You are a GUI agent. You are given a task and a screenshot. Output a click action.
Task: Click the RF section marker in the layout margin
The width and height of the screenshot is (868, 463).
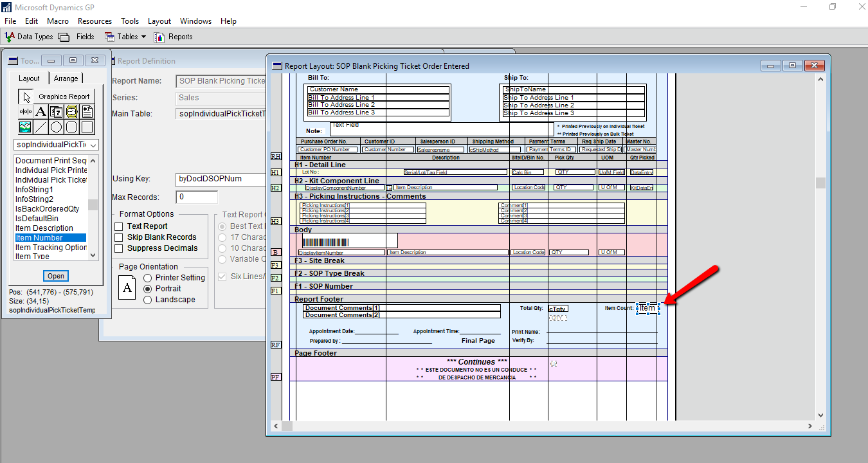[275, 345]
